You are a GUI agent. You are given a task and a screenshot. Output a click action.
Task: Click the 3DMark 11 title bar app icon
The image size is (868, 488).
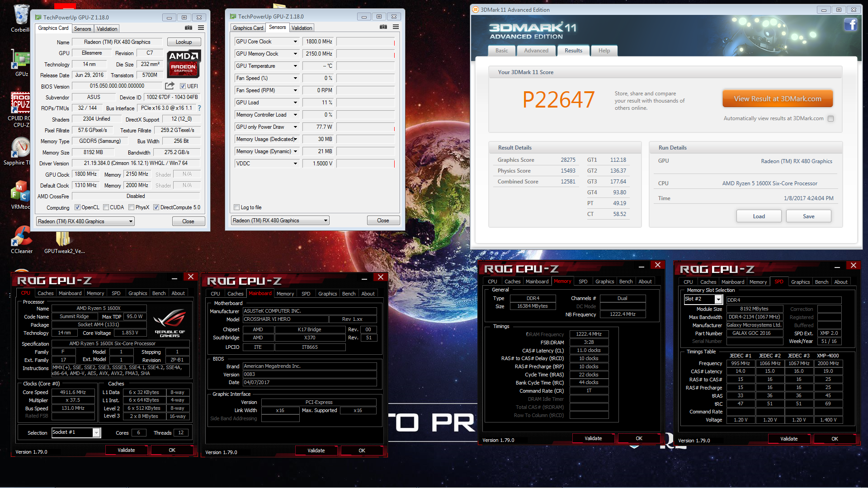pyautogui.click(x=475, y=9)
